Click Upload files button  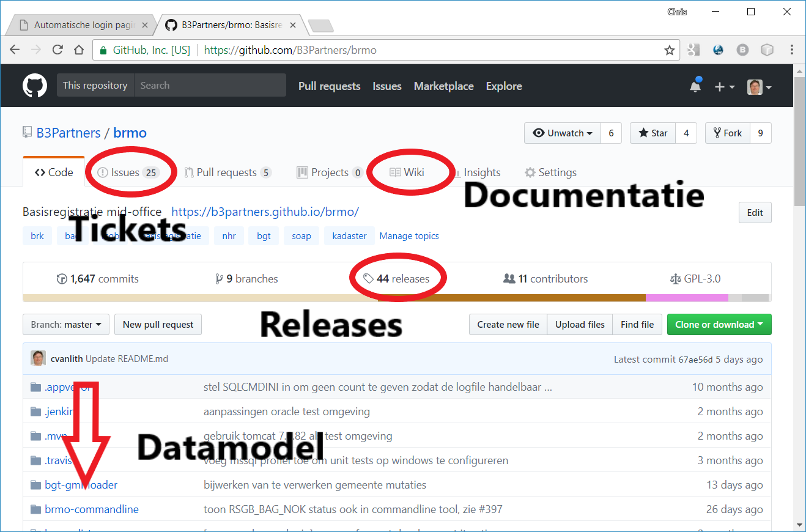(580, 324)
